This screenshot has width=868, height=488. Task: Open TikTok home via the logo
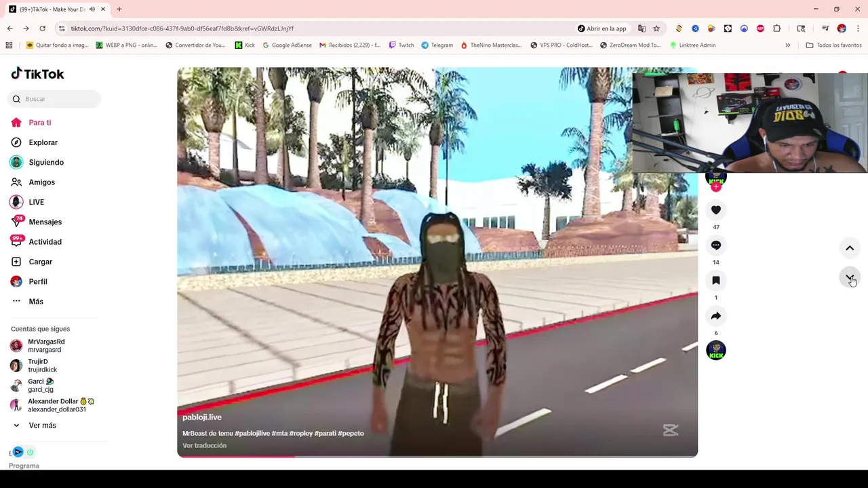(x=37, y=74)
